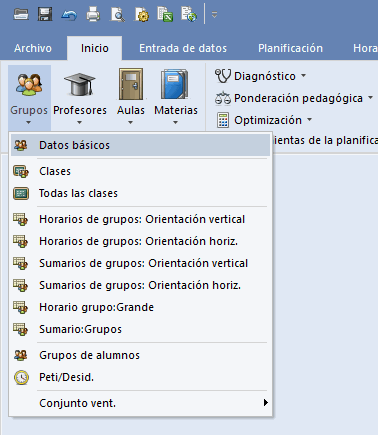
Task: Collapse the Grupos dropdown arrow
Action: point(29,123)
